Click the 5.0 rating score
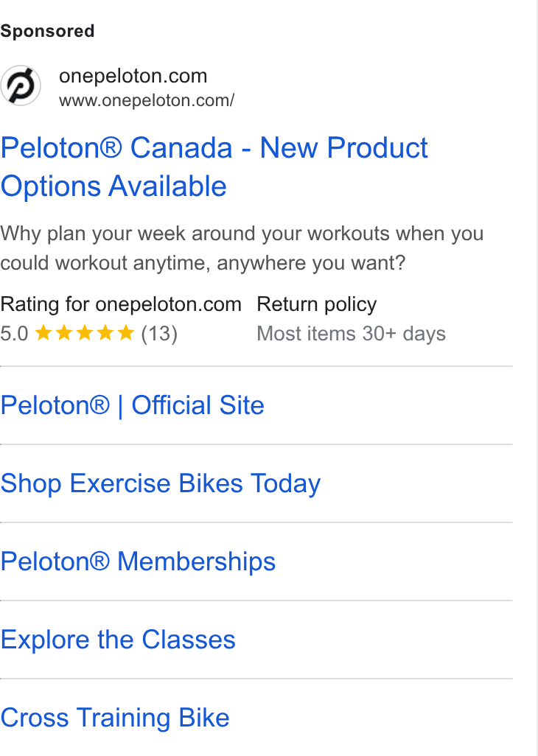The image size is (538, 756). point(15,334)
